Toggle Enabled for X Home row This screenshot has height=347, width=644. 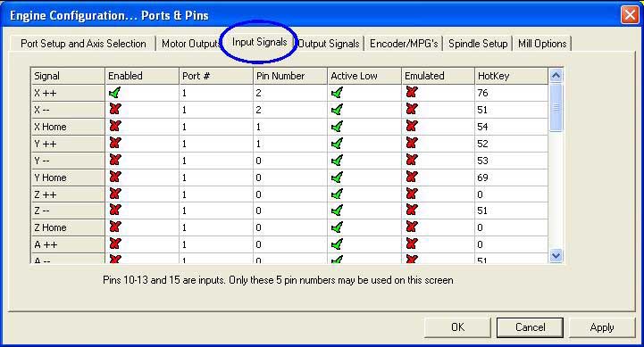pos(115,127)
